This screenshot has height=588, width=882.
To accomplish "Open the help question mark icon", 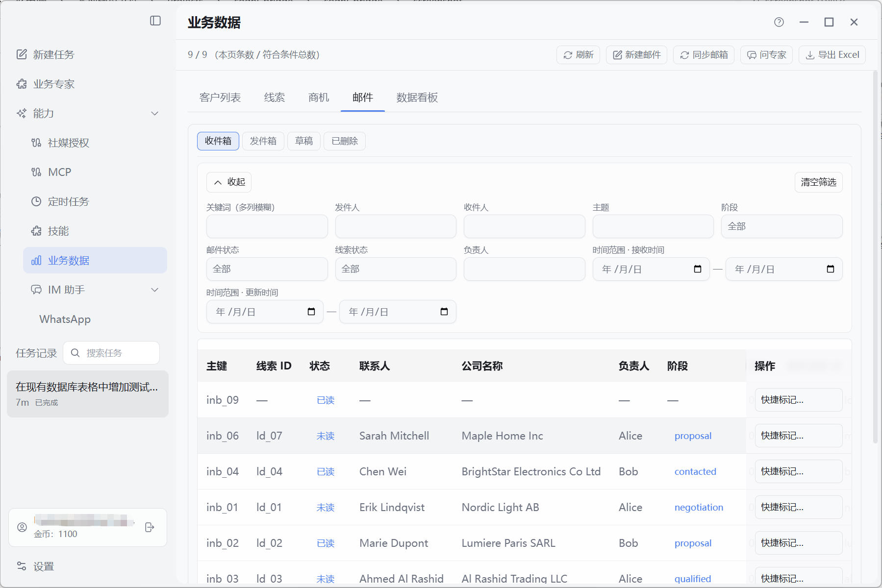I will 779,22.
